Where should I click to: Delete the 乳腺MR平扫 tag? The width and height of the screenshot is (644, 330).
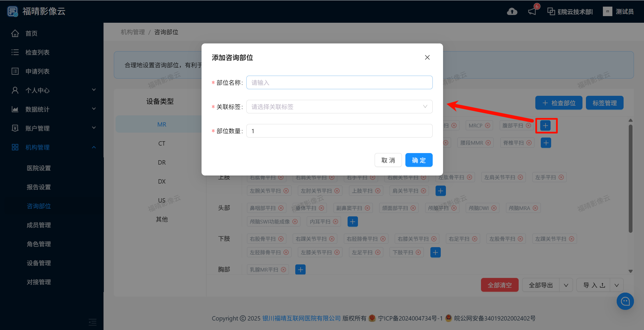[x=283, y=270]
